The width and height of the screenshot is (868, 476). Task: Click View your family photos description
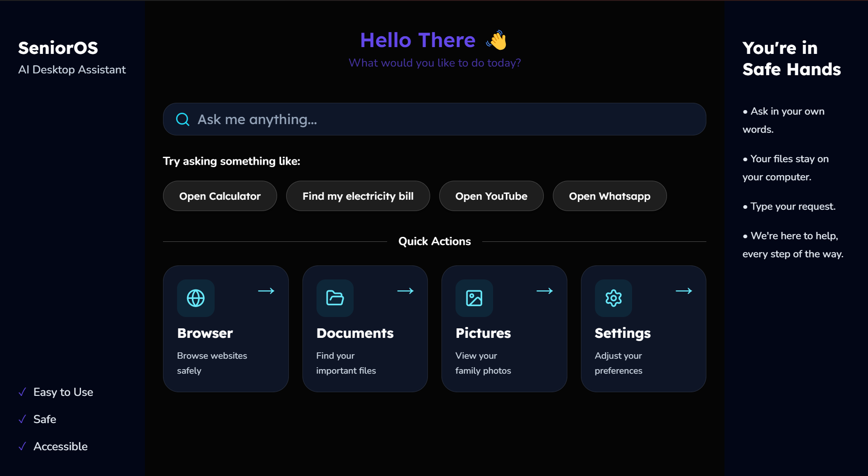[483, 363]
